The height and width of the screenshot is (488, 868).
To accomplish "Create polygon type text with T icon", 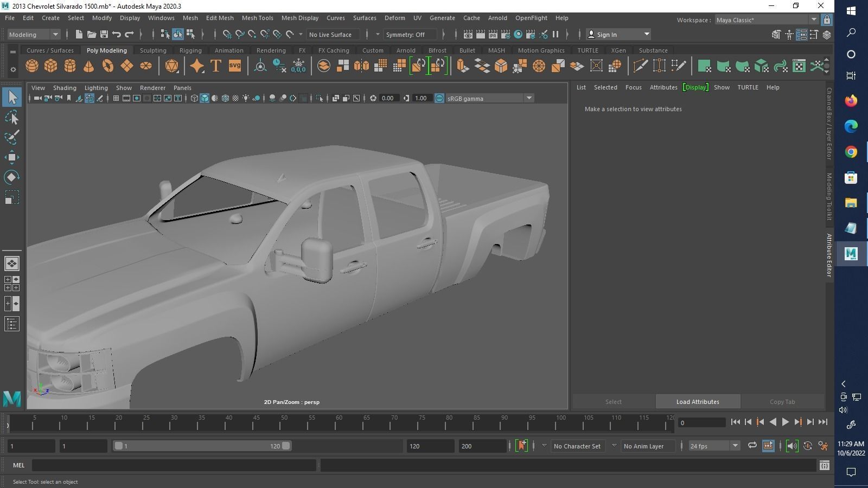I will click(216, 66).
